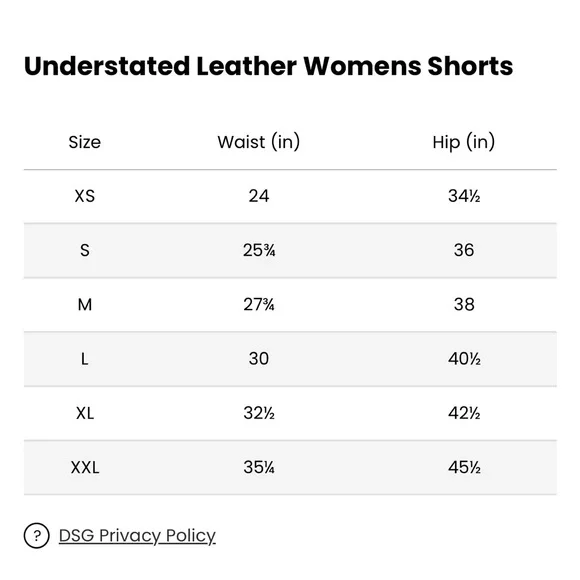Click the Hip (in) column header
Image resolution: width=580 pixels, height=580 pixels.
464,142
